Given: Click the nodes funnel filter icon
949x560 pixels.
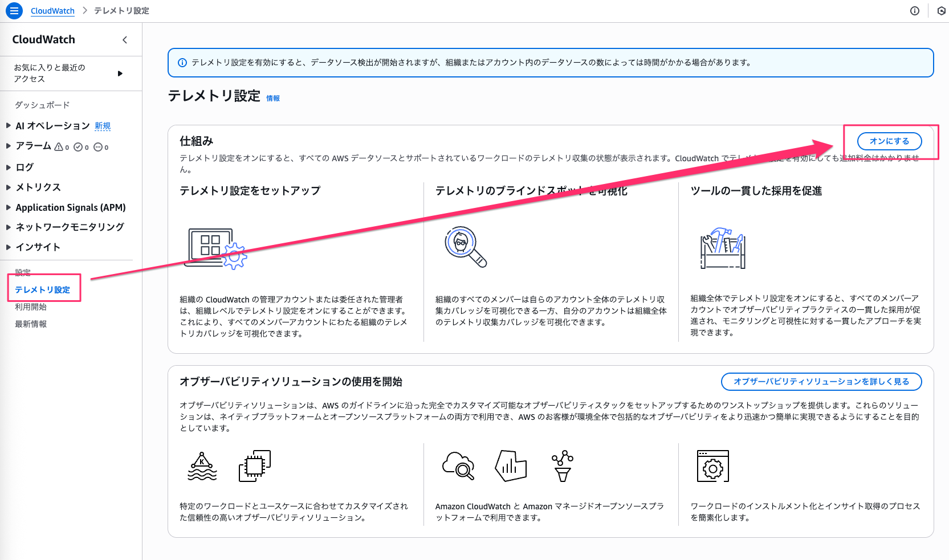Looking at the screenshot, I should (x=563, y=466).
